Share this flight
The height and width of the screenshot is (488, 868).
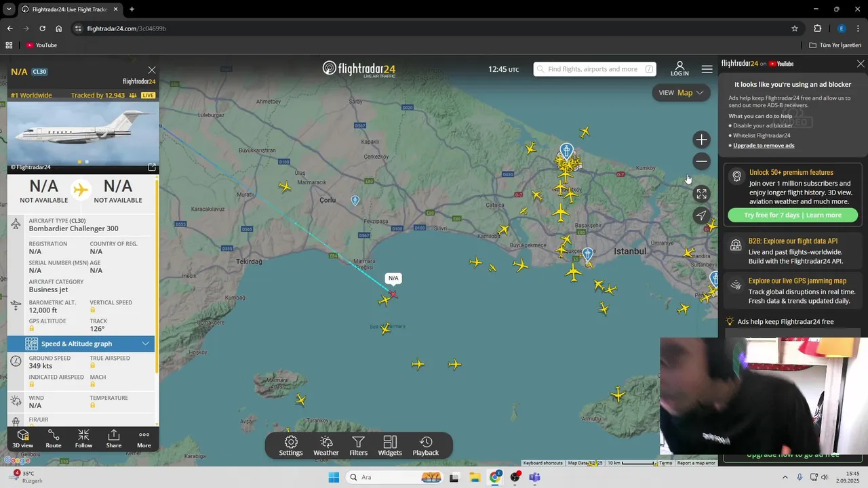(114, 439)
